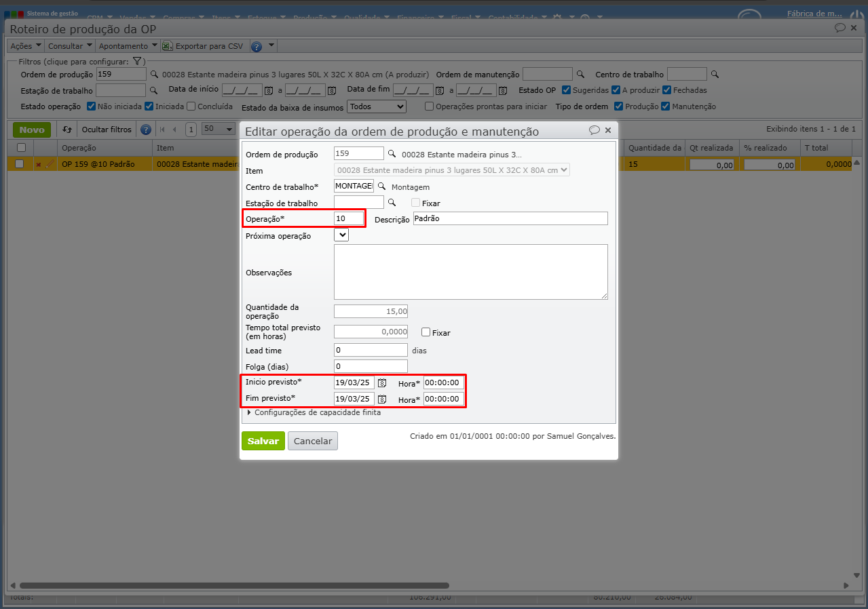Click help icon next to Ocultar filtros
The image size is (868, 609).
pos(145,130)
